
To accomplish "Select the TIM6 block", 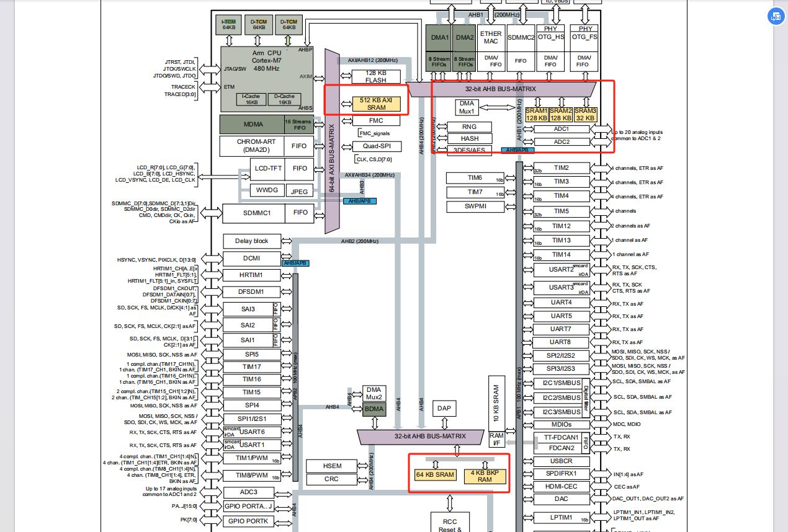I will pos(475,178).
